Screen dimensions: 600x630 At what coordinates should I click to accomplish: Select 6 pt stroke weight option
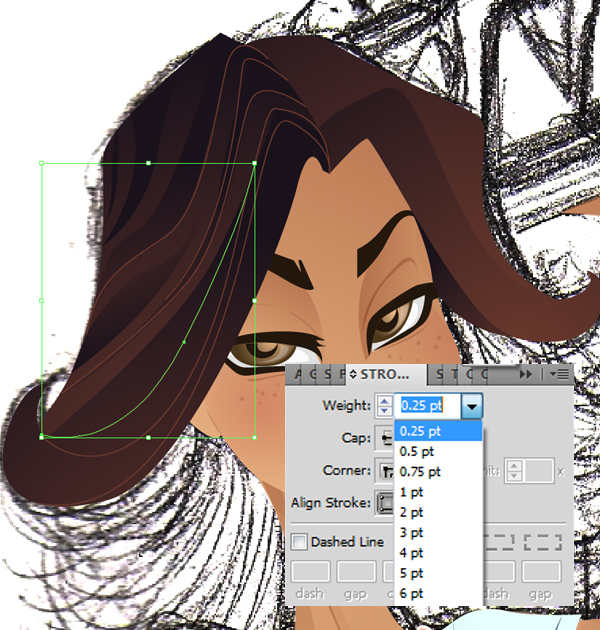(x=438, y=593)
